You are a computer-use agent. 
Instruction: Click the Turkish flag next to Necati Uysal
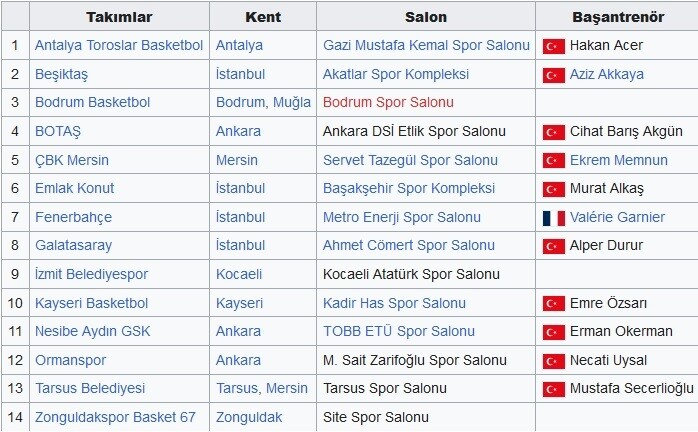tap(553, 361)
